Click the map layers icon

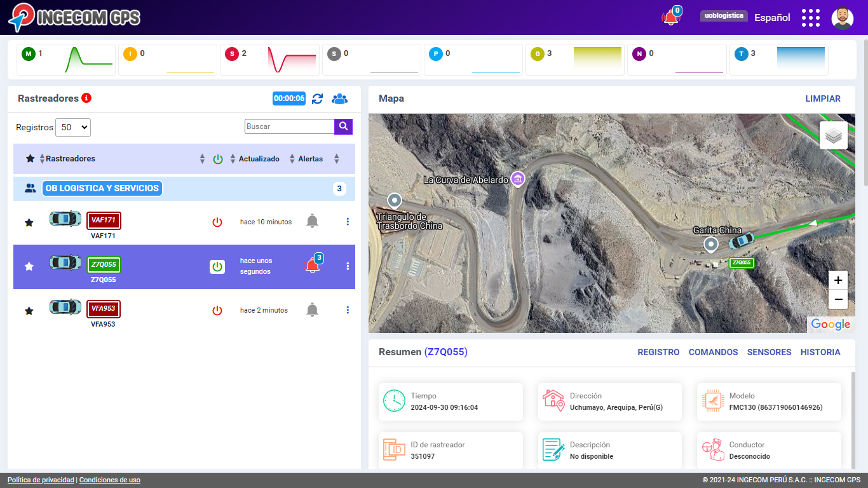[833, 135]
